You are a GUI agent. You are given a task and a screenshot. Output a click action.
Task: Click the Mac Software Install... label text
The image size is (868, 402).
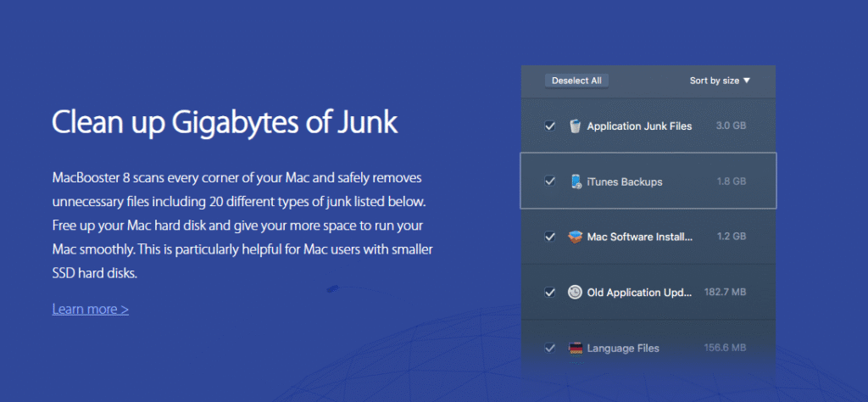coord(640,237)
